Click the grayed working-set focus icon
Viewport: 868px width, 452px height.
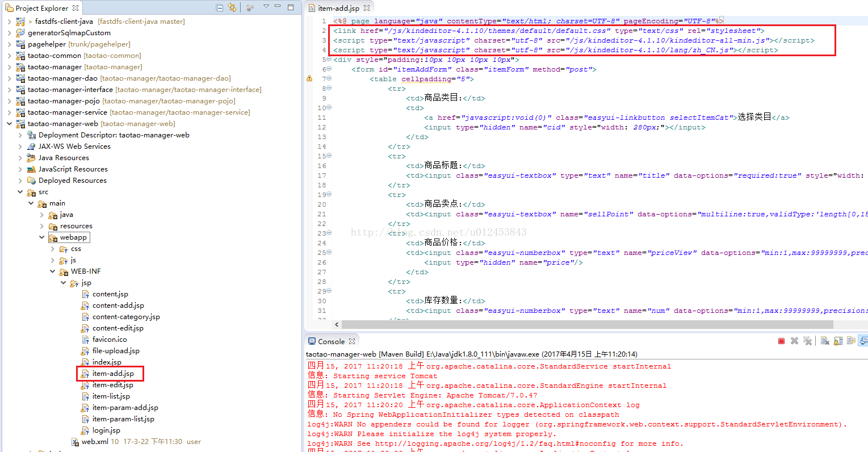(250, 7)
